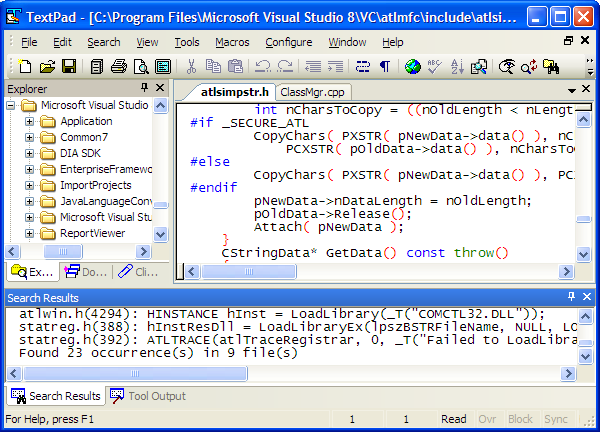600x432 pixels.
Task: Close the Search Results panel
Action: [x=587, y=297]
